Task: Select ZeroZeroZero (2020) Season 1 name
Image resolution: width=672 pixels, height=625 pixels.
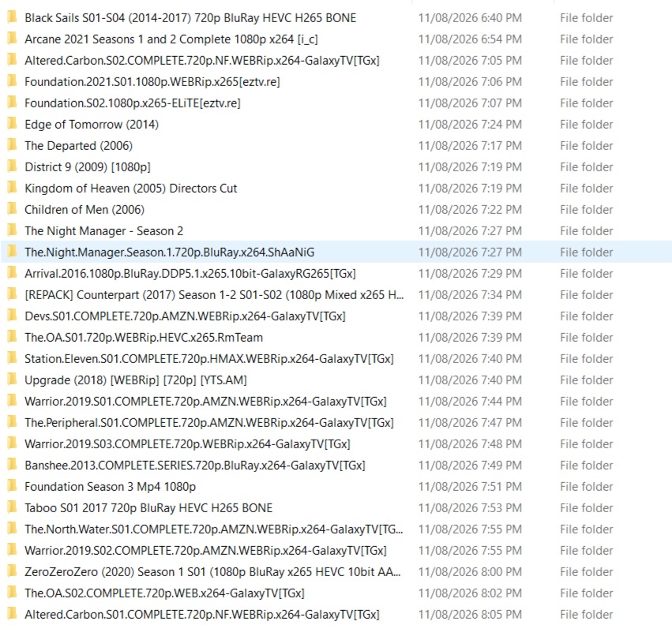Action: (212, 572)
